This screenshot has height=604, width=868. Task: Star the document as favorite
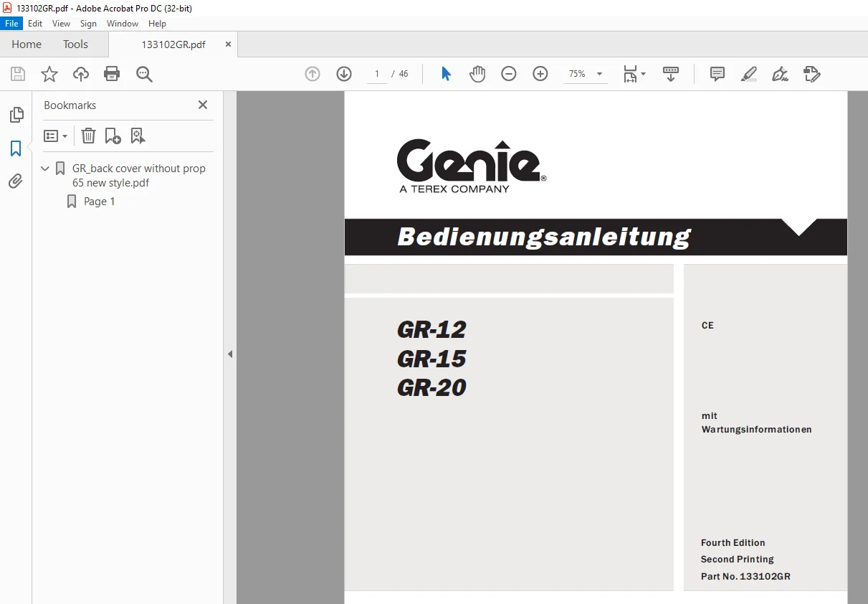click(x=49, y=74)
